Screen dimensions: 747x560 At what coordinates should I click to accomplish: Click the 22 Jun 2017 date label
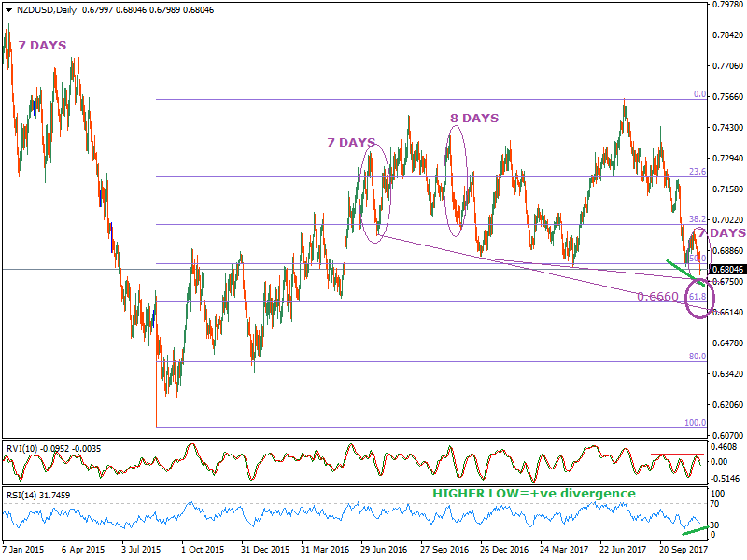click(624, 549)
